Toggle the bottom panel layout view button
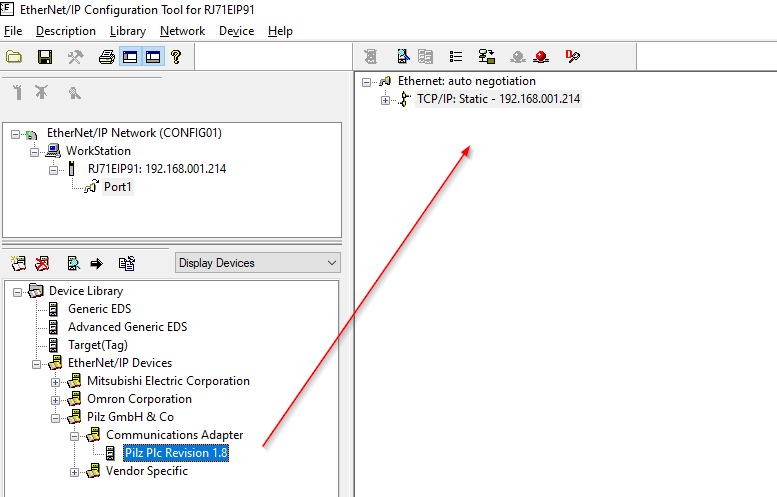This screenshot has height=497, width=777. [153, 57]
